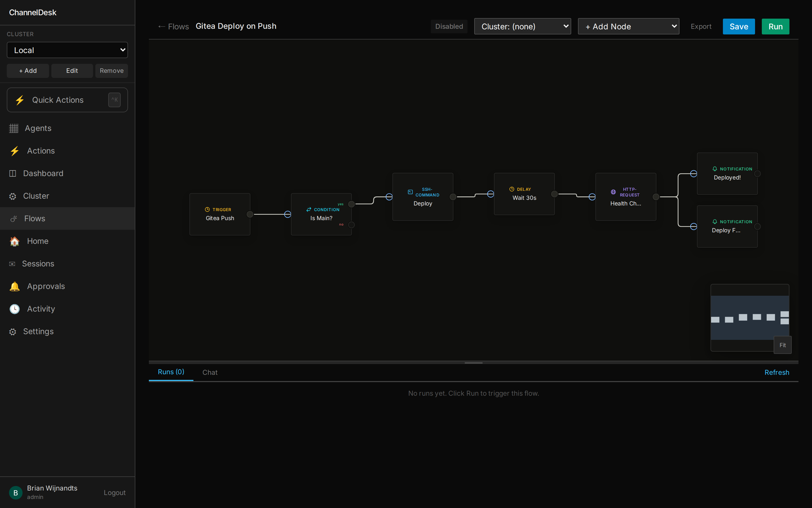Select the Wait 30s delay node
This screenshot has width=812, height=508.
point(524,194)
